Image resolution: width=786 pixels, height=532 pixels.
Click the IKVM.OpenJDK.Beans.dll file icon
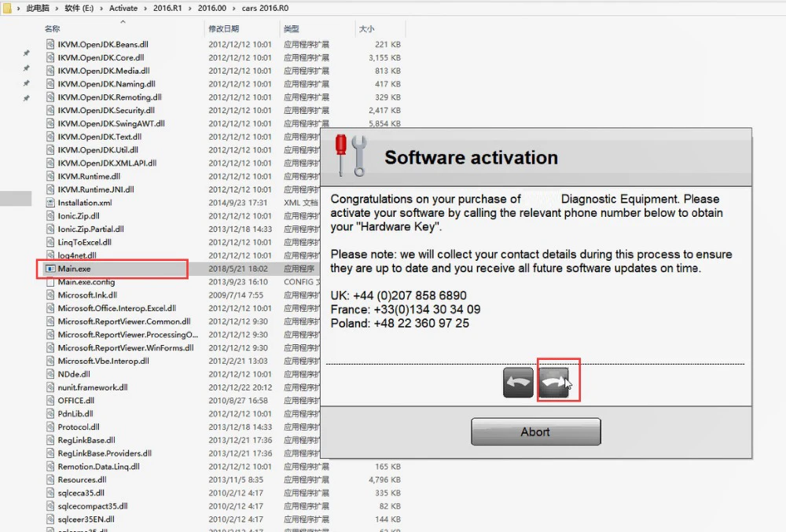(x=50, y=45)
